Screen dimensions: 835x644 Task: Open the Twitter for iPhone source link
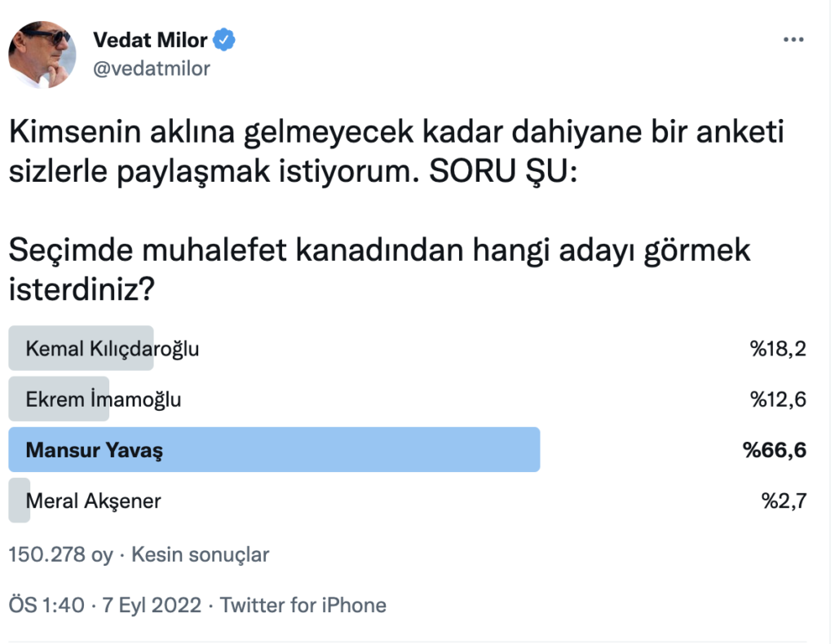click(x=303, y=606)
